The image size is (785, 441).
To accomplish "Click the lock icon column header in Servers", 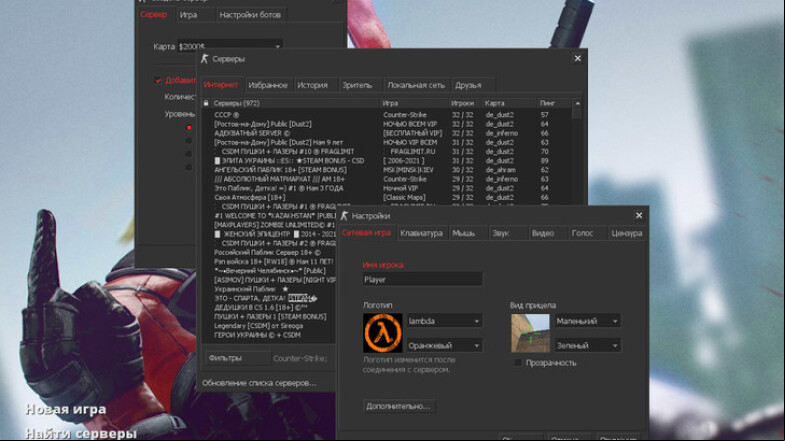I will (206, 103).
